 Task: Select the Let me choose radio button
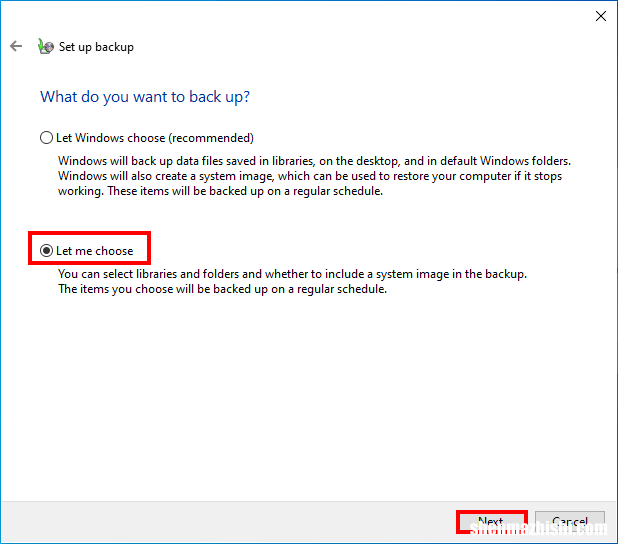(x=47, y=251)
